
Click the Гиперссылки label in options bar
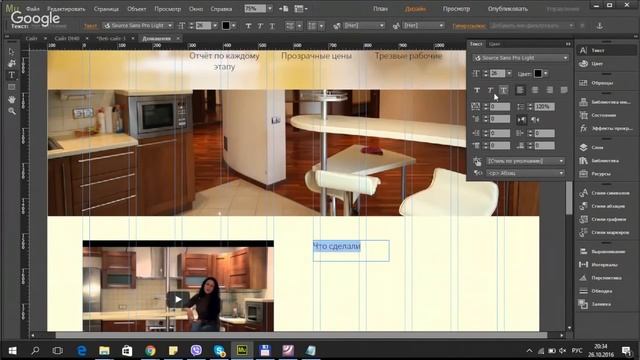coord(469,26)
